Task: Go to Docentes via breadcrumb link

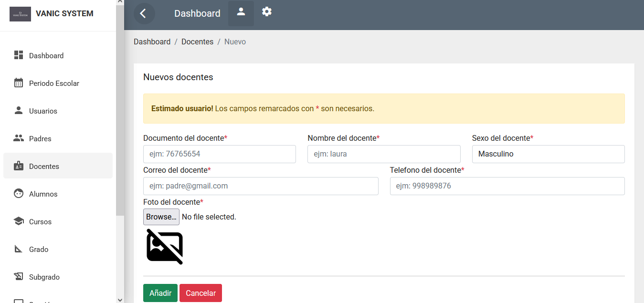Action: tap(197, 42)
